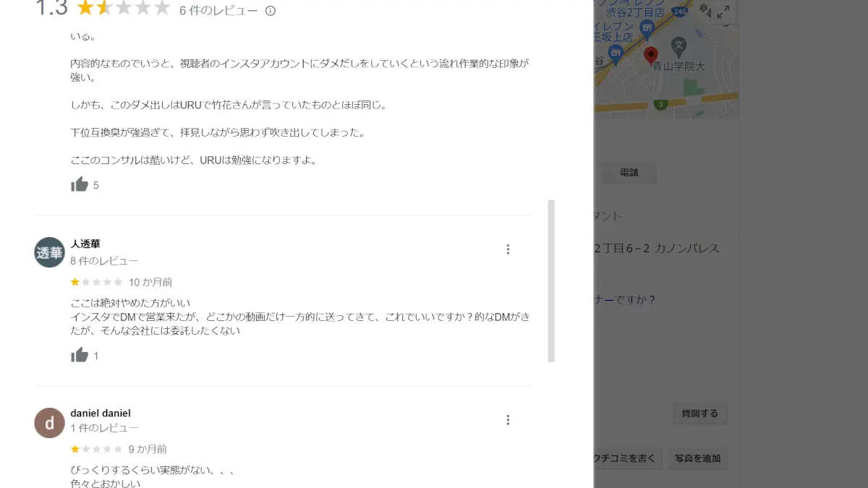
Task: Click daniel daniel's brown 'd' avatar
Action: 49,423
